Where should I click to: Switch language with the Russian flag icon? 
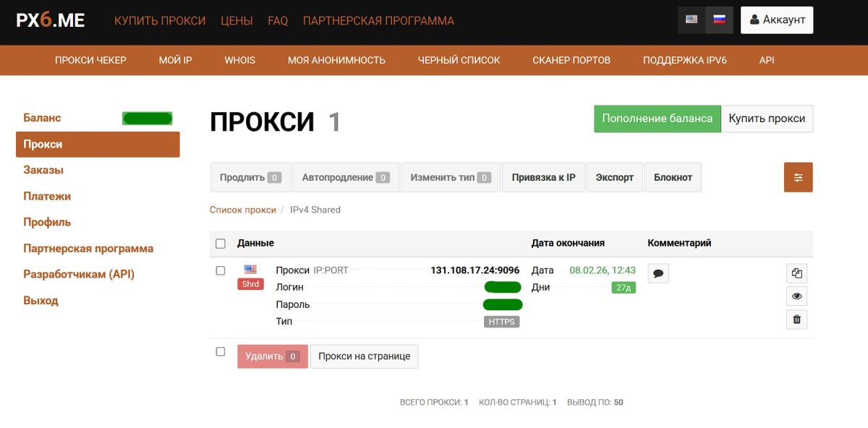(x=719, y=20)
